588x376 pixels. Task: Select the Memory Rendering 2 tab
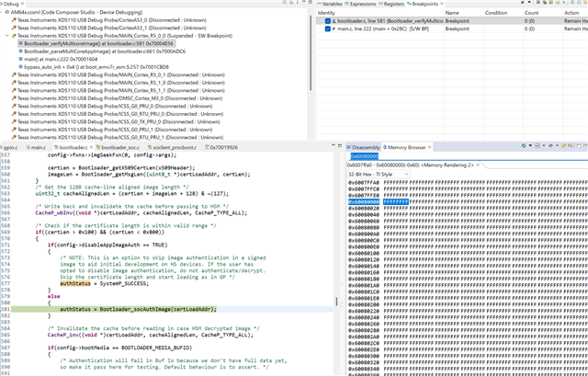pos(411,165)
